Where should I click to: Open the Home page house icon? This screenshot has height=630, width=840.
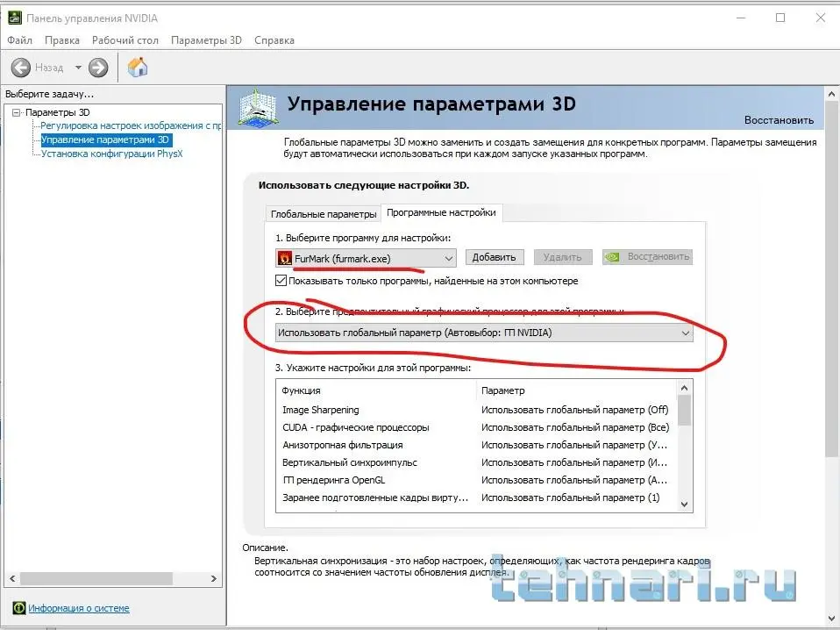pos(138,67)
